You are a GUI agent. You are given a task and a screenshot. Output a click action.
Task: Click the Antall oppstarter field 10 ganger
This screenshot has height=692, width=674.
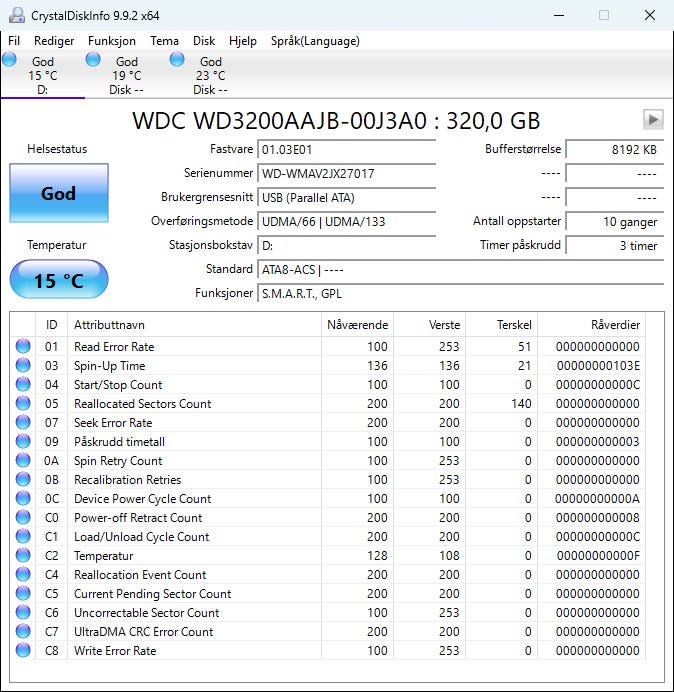pos(614,221)
